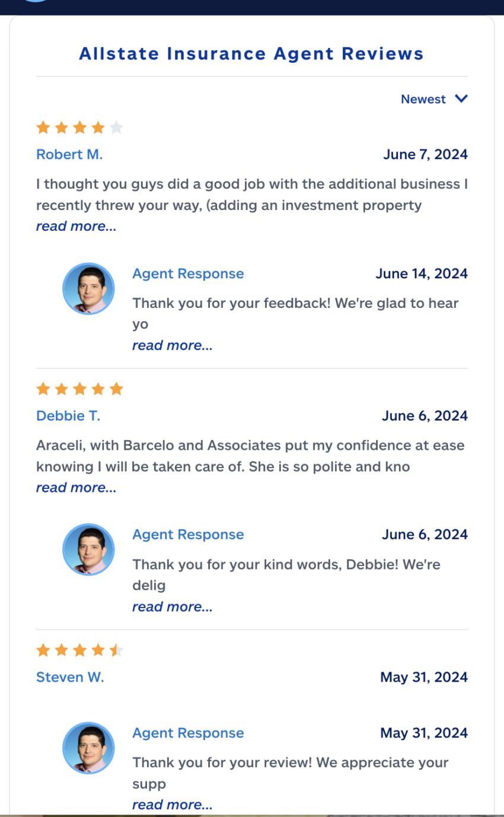Click Agent Response label dated May 31
Viewport: 504px width, 817px height.
188,733
